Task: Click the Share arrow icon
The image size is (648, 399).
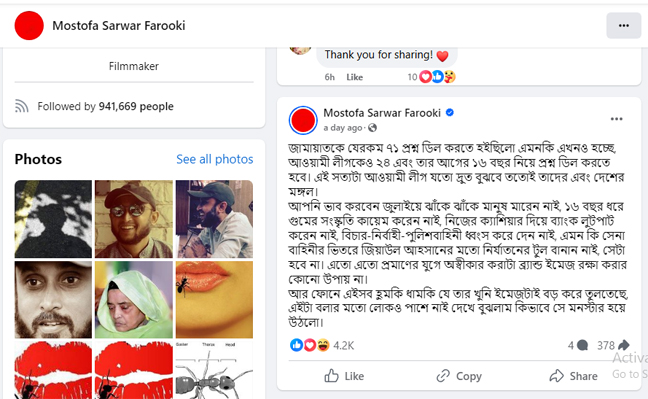Action: coord(556,375)
